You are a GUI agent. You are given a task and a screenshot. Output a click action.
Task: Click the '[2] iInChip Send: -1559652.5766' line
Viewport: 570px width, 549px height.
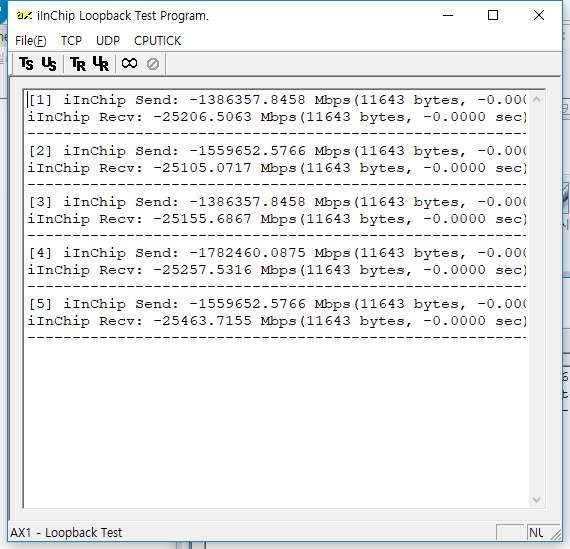tap(277, 151)
